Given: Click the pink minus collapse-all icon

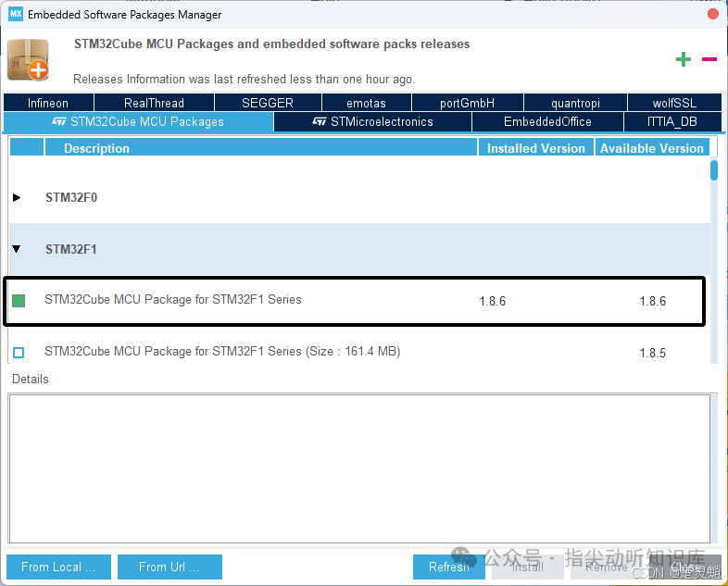Looking at the screenshot, I should (x=709, y=59).
